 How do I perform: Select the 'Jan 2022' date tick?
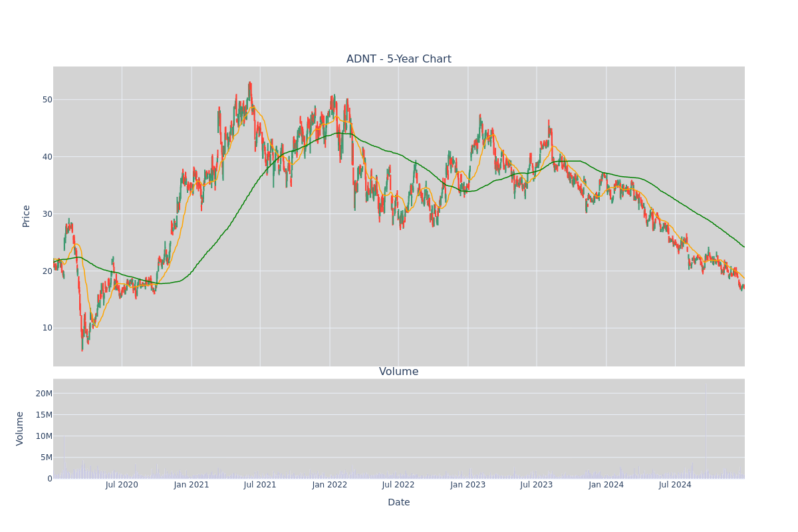330,485
